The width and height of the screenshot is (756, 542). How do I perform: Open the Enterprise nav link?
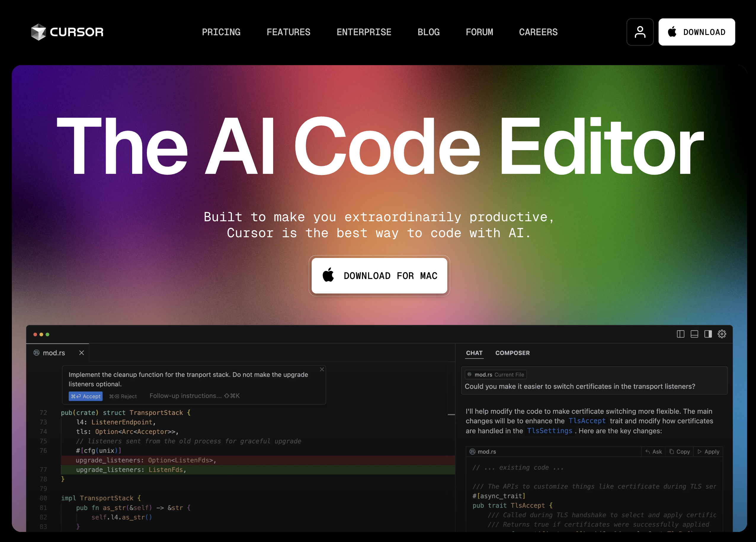click(x=364, y=32)
